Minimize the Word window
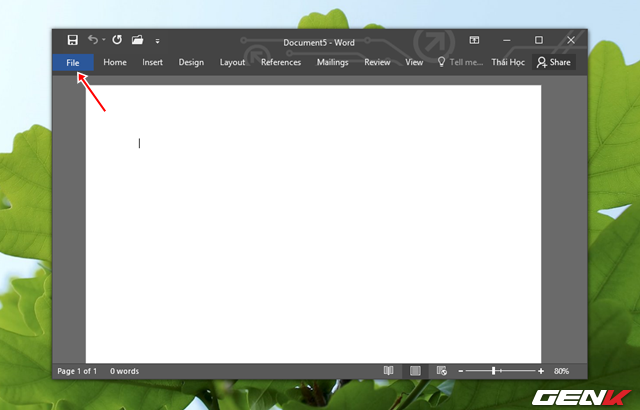The image size is (640, 410). 507,40
